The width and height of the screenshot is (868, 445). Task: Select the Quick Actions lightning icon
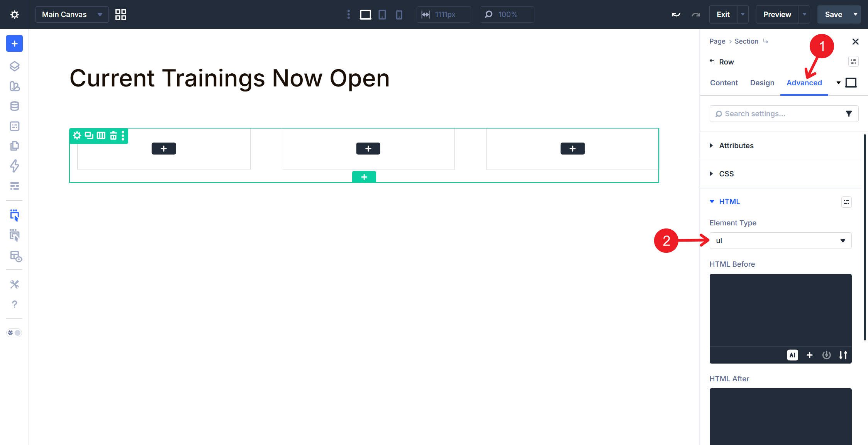(x=14, y=166)
